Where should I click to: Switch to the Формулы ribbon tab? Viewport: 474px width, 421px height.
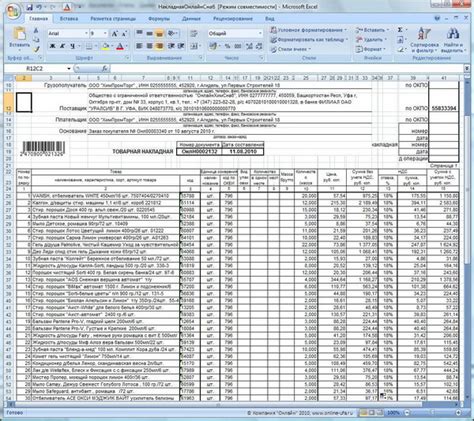click(159, 19)
